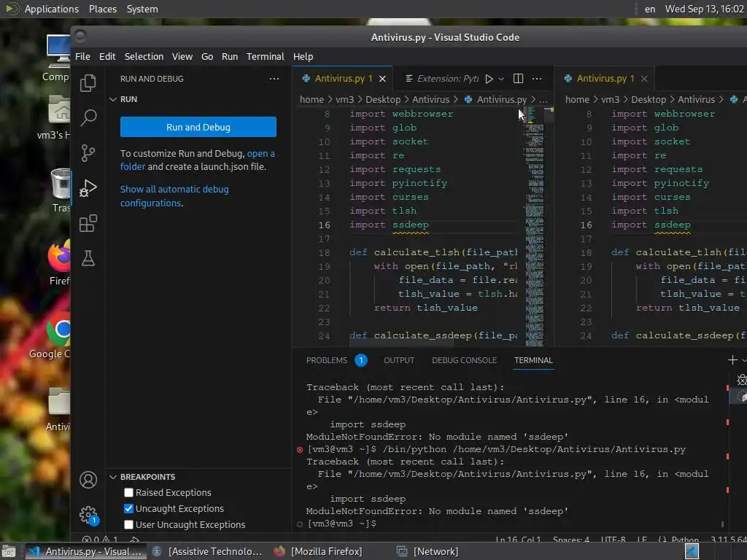Select the Extension: Python editor tab

click(x=441, y=79)
